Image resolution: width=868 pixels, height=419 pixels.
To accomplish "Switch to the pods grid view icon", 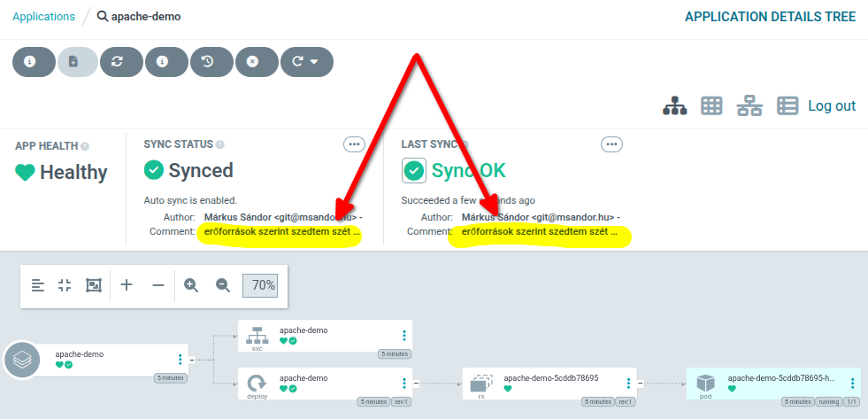I will [712, 105].
